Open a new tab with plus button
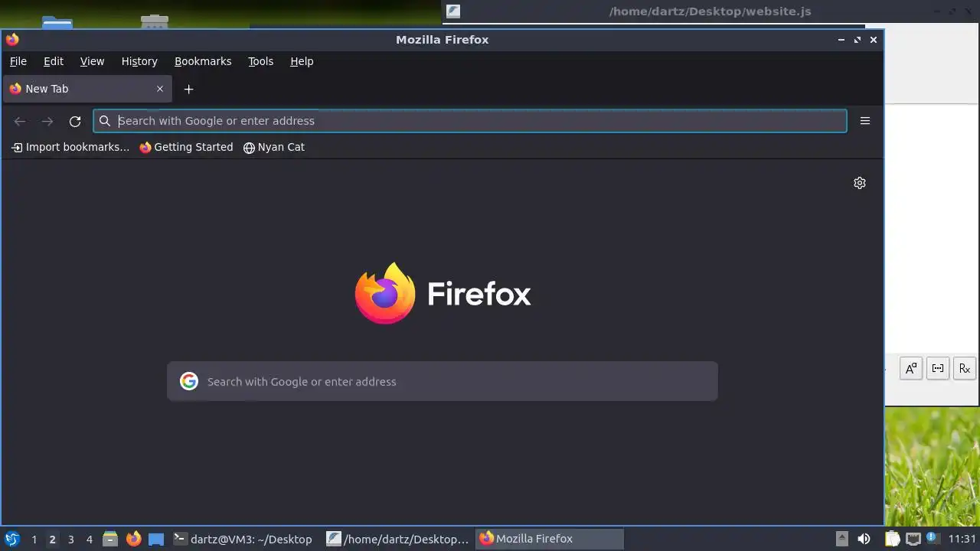The image size is (980, 551). coord(188,90)
